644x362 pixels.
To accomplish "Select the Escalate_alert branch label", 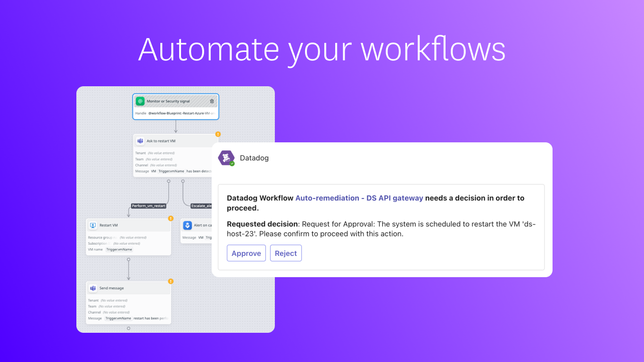I will pyautogui.click(x=201, y=206).
